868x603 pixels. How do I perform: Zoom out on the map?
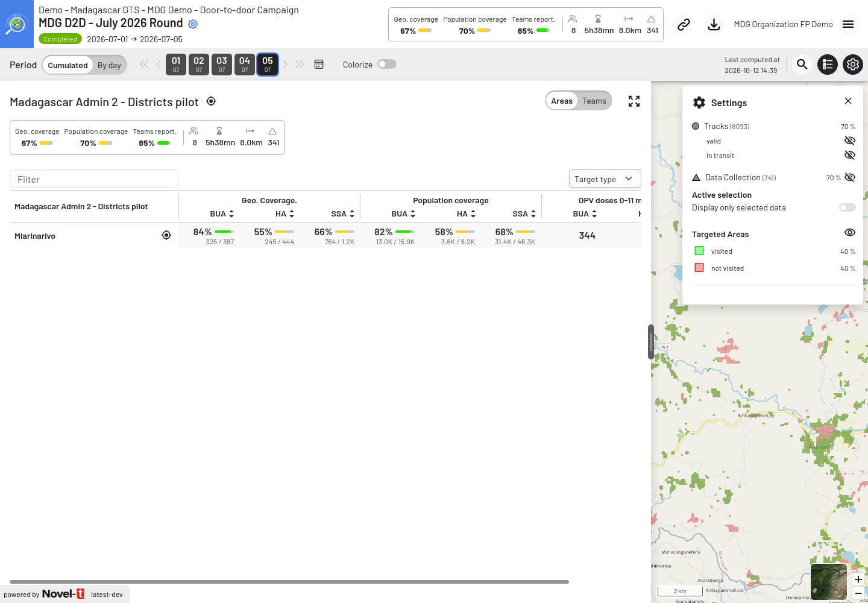click(x=858, y=593)
